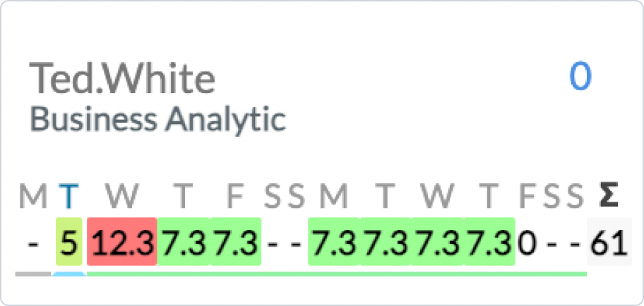
Task: Click the Business Analytic role label
Action: coord(157,118)
